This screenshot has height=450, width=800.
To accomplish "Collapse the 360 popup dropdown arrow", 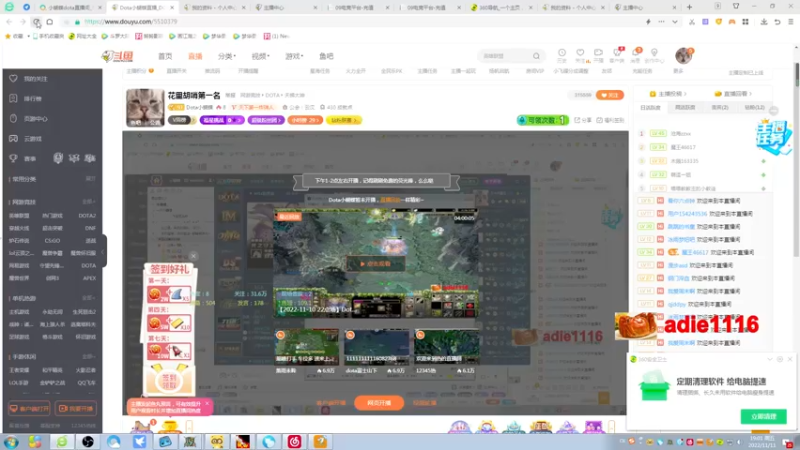I will [x=769, y=359].
